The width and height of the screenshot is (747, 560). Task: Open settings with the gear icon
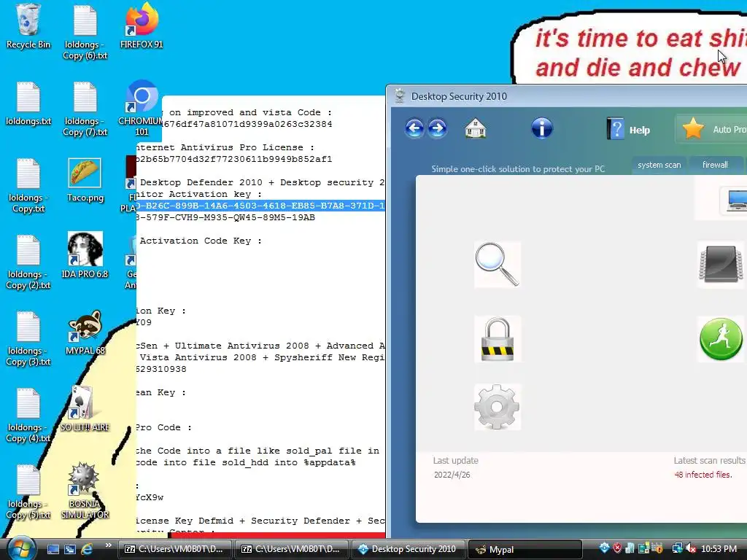(x=497, y=407)
